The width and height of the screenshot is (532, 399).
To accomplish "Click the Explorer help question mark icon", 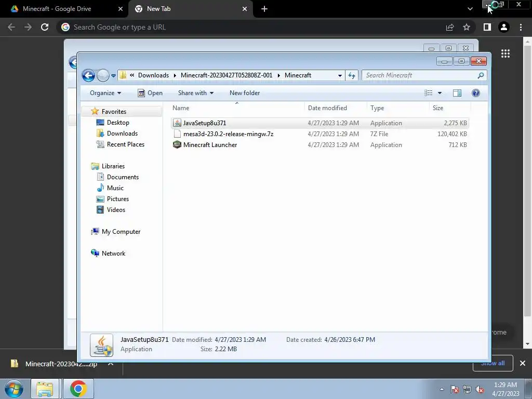I will click(x=476, y=93).
